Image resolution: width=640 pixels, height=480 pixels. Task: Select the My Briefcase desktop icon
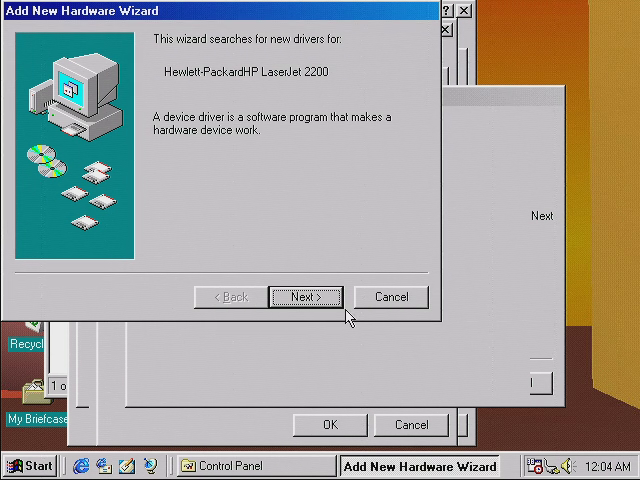37,403
